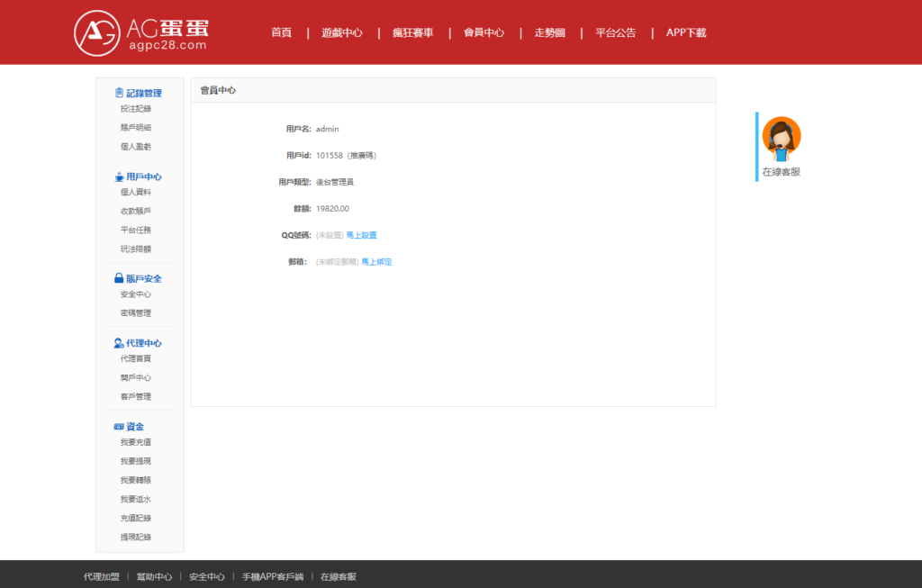Click the money icon beside 資金
Image resolution: width=922 pixels, height=588 pixels.
(x=119, y=426)
